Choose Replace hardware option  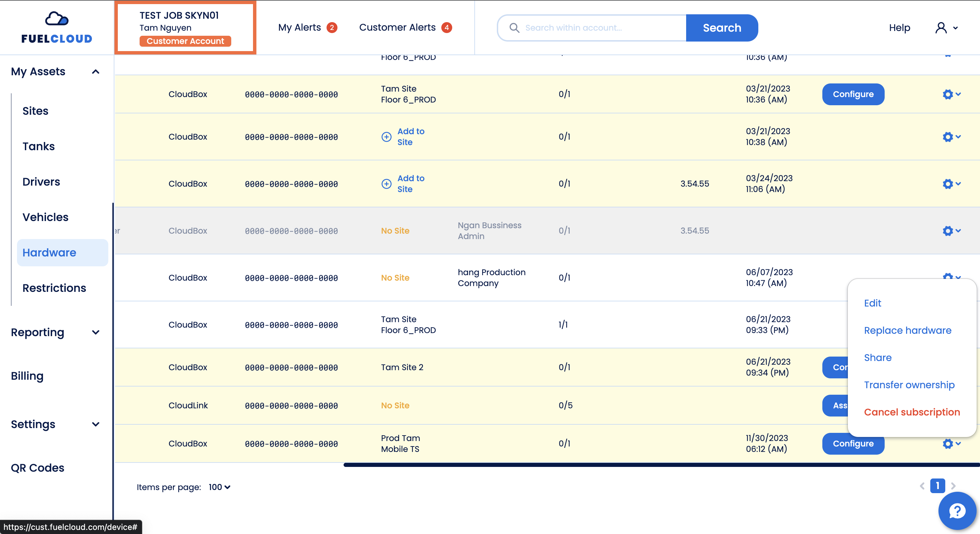(x=907, y=330)
